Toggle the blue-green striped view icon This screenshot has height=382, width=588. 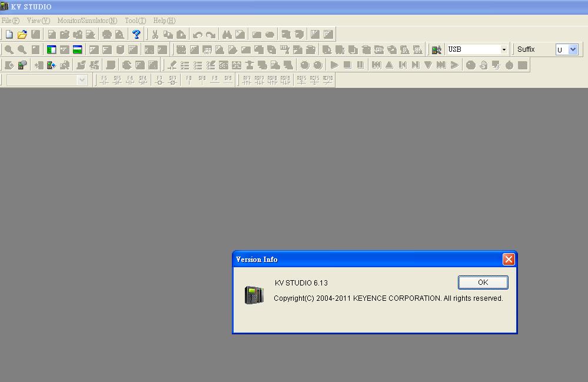point(77,50)
